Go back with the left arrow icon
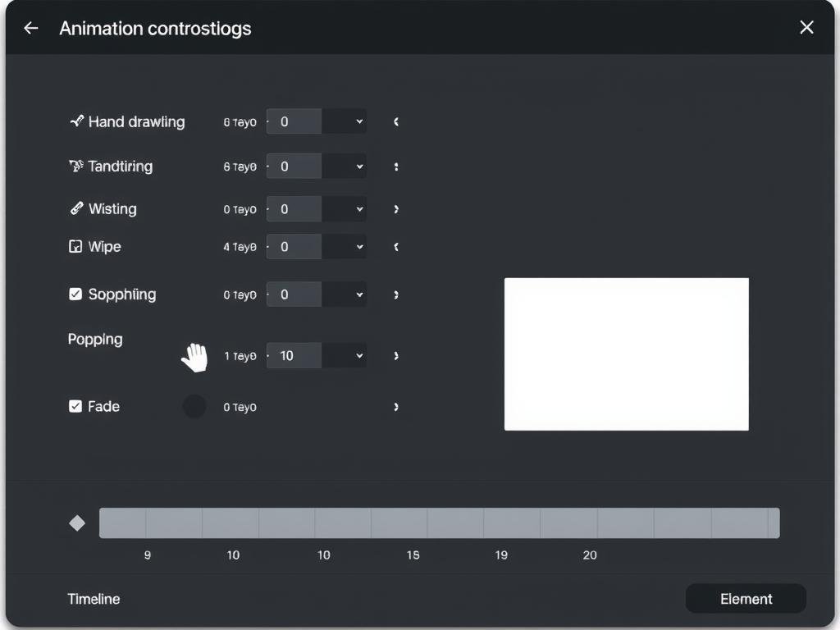 point(31,28)
